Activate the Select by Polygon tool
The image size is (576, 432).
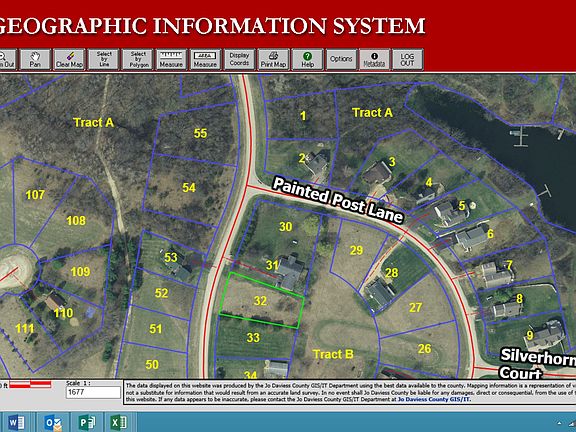coord(138,60)
